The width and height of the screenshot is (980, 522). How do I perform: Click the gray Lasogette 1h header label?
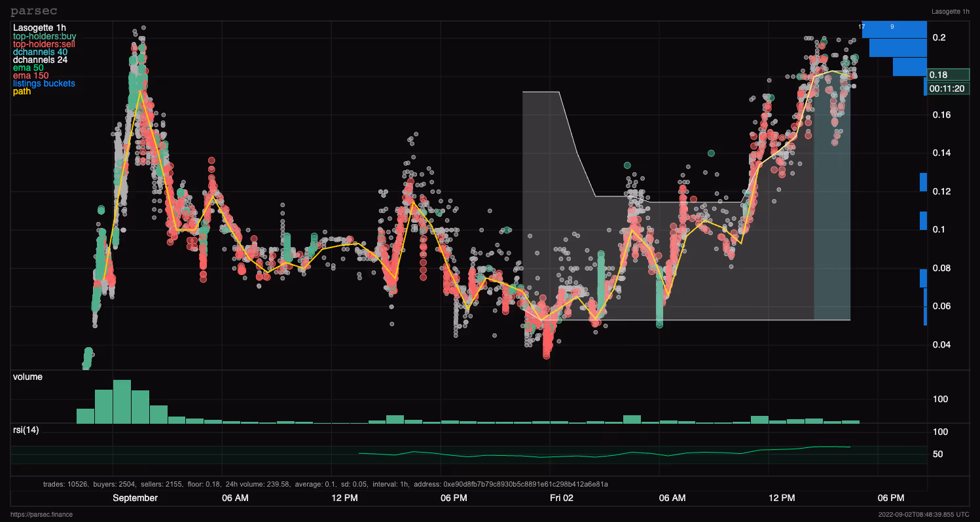[951, 11]
